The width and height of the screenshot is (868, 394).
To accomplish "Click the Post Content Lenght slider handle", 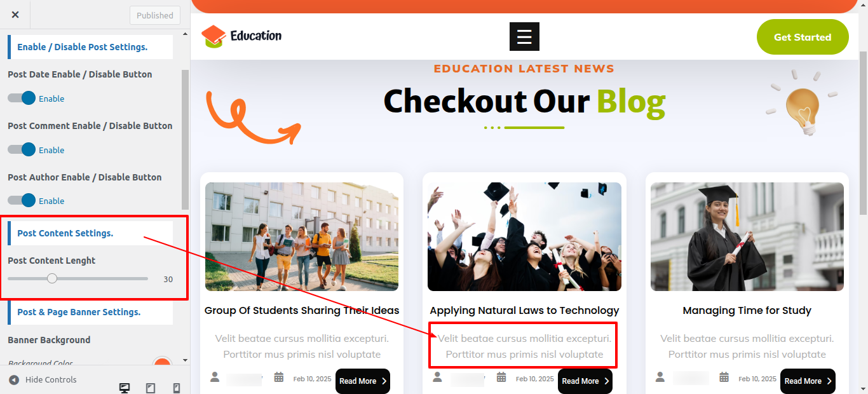I will point(52,278).
